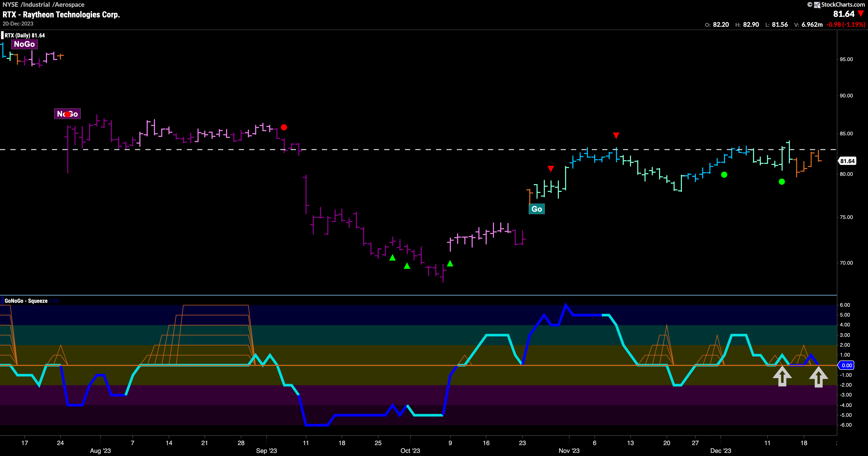This screenshot has width=868, height=456.
Task: Click the Aug '23 date axis label
Action: (x=100, y=451)
